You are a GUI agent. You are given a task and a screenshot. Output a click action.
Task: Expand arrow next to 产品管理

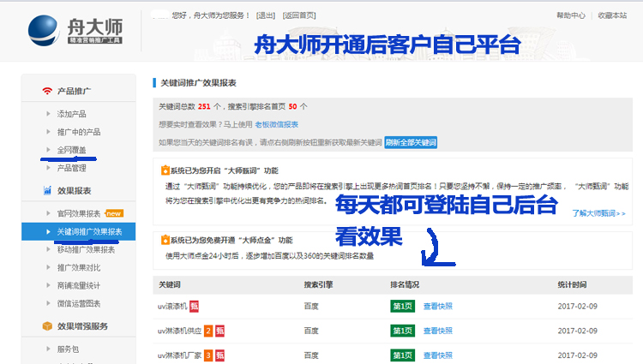(x=48, y=168)
